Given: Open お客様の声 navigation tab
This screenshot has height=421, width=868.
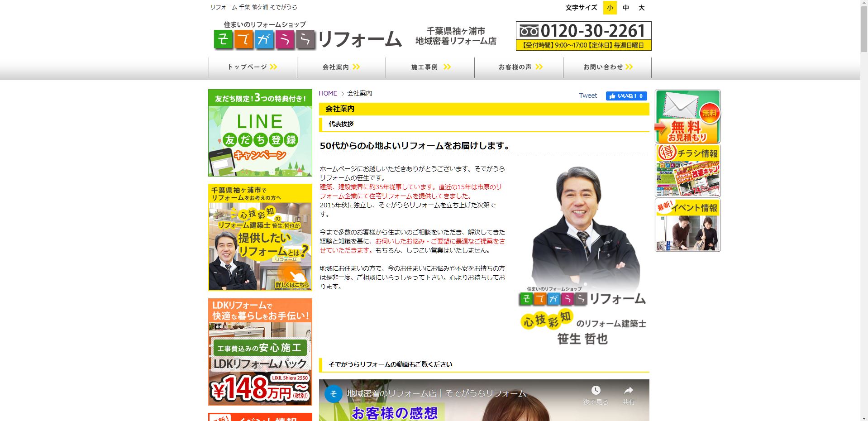Looking at the screenshot, I should click(519, 67).
